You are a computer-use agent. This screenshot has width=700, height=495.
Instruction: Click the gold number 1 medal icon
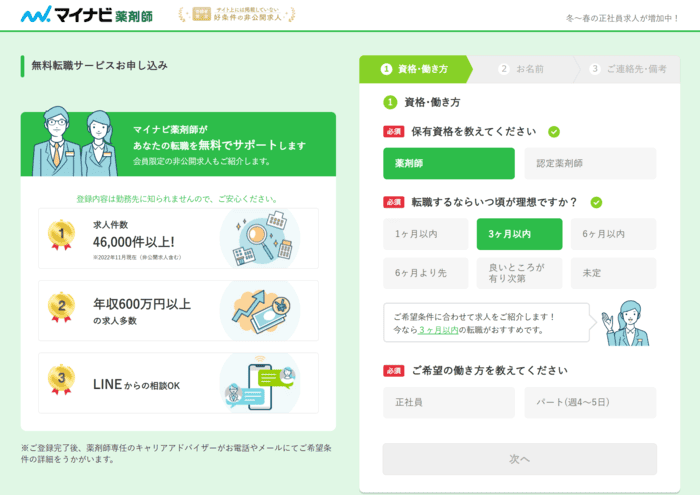pos(61,234)
